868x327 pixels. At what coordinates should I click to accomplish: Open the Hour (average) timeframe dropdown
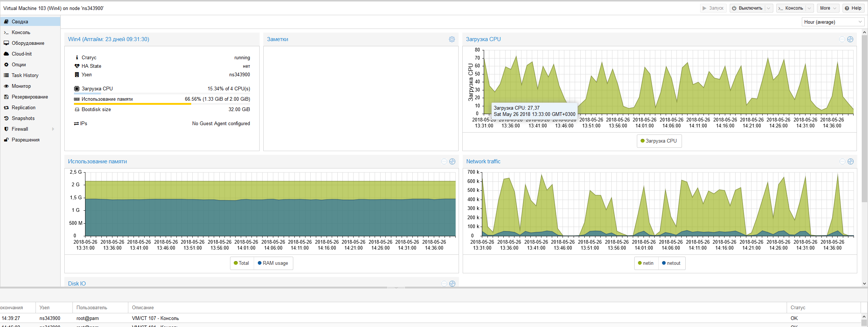[x=832, y=22]
